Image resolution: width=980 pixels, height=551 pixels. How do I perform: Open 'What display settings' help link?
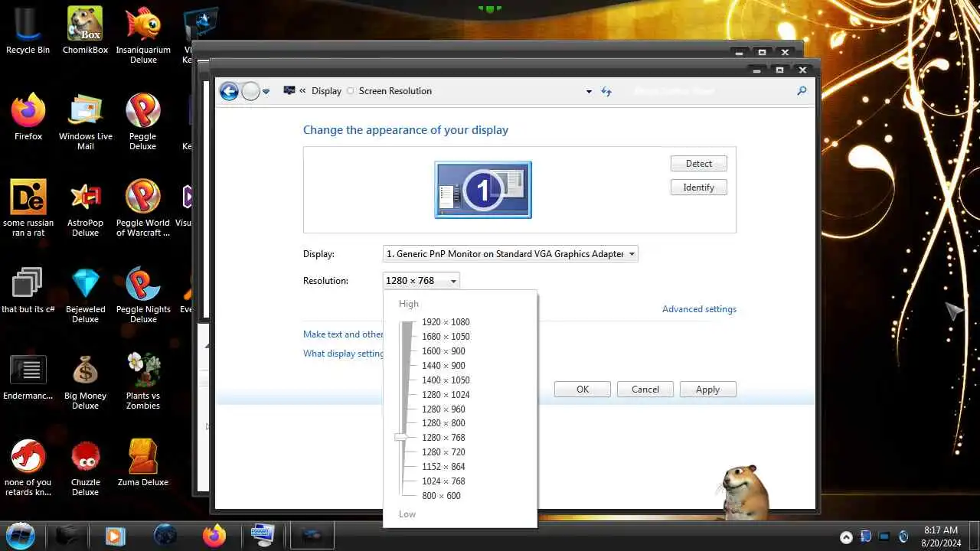pyautogui.click(x=344, y=354)
